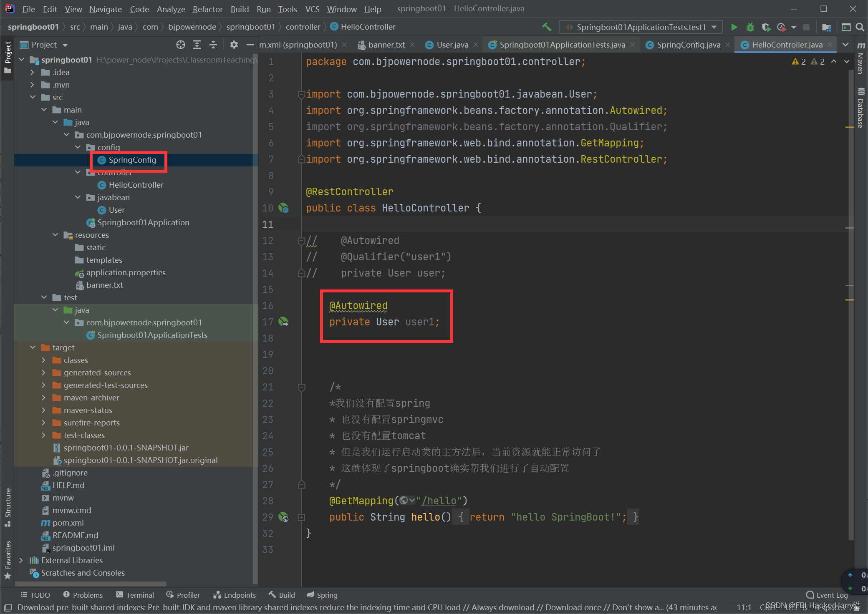Open the TODO tool window
The width and height of the screenshot is (868, 614).
35,595
